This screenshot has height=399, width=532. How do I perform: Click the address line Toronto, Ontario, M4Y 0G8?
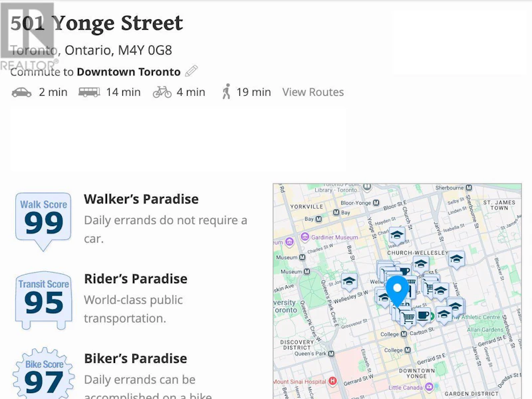click(91, 51)
